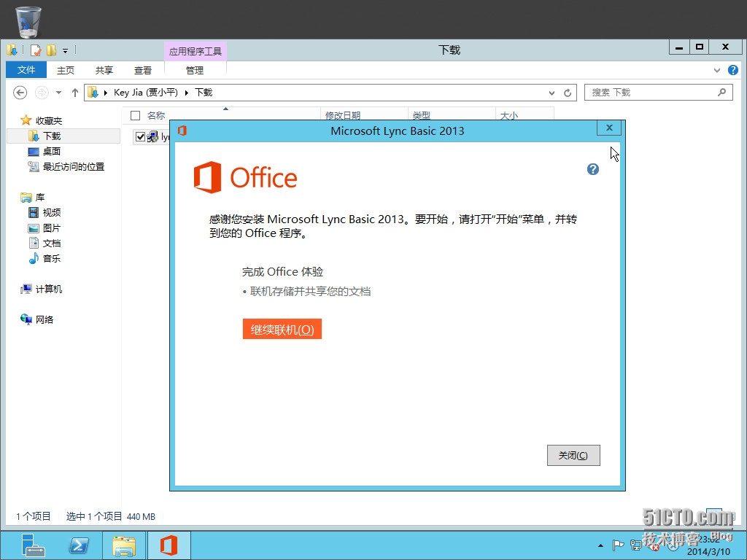
Task: Open the Customize Quick Access Toolbar dropdown
Action: pyautogui.click(x=65, y=50)
